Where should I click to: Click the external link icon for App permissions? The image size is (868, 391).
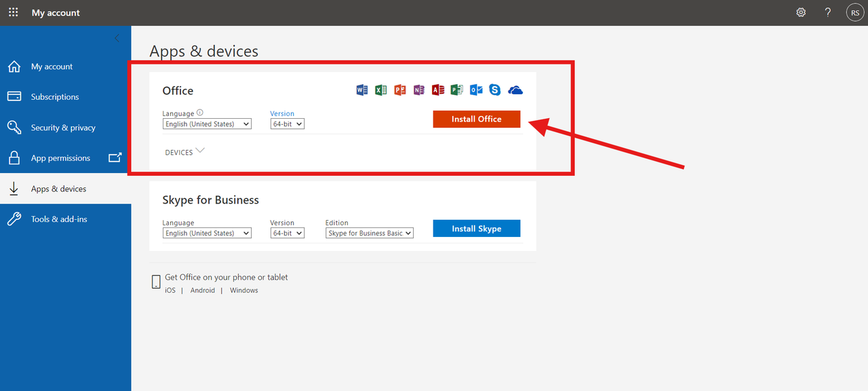coord(115,157)
